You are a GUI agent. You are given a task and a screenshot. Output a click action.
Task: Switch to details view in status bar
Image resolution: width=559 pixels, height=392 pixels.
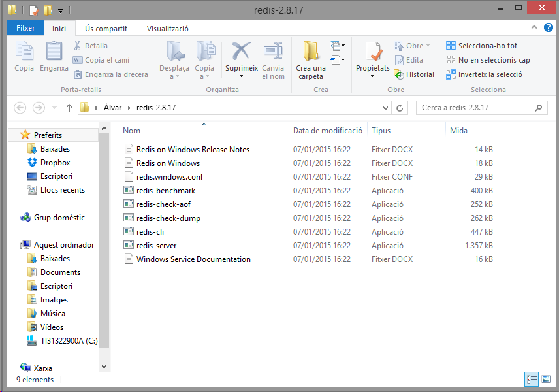tap(532, 379)
